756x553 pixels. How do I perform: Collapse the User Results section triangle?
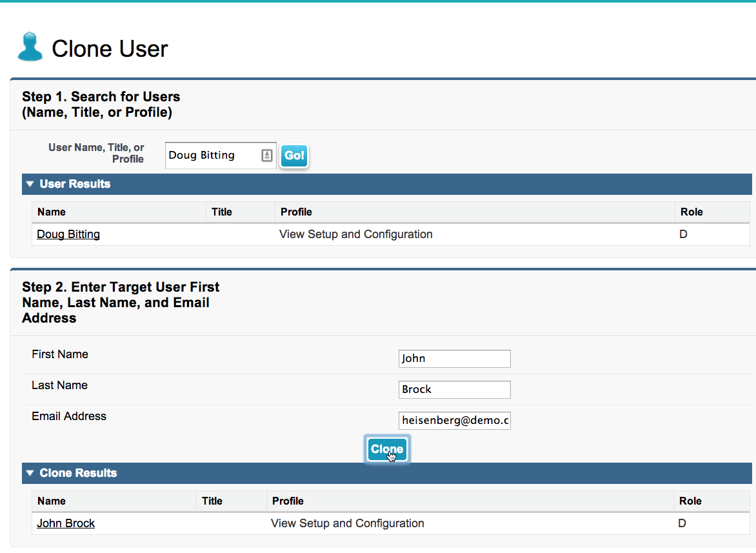click(x=30, y=184)
